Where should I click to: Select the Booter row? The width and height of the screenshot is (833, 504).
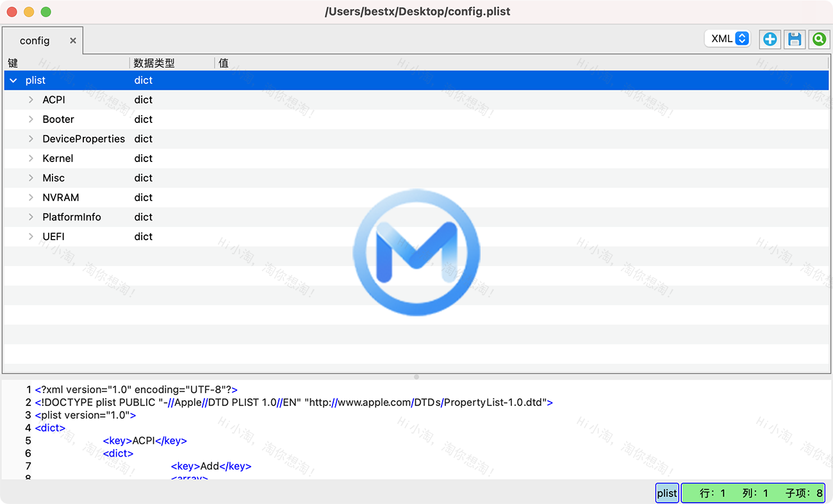click(x=58, y=119)
